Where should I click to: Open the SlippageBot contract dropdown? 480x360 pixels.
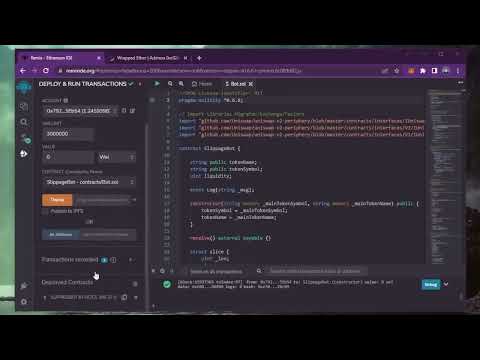89,182
